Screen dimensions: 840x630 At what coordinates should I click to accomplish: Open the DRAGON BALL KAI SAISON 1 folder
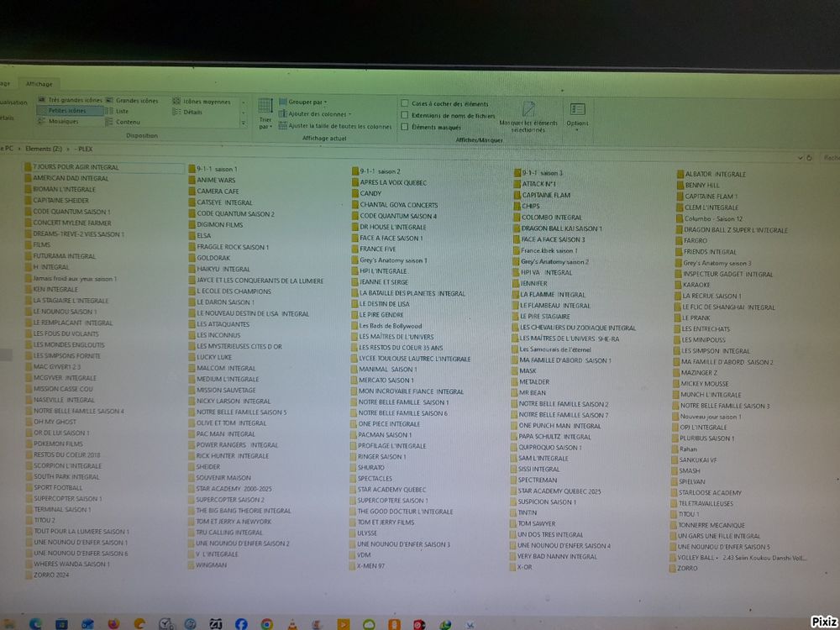point(561,228)
